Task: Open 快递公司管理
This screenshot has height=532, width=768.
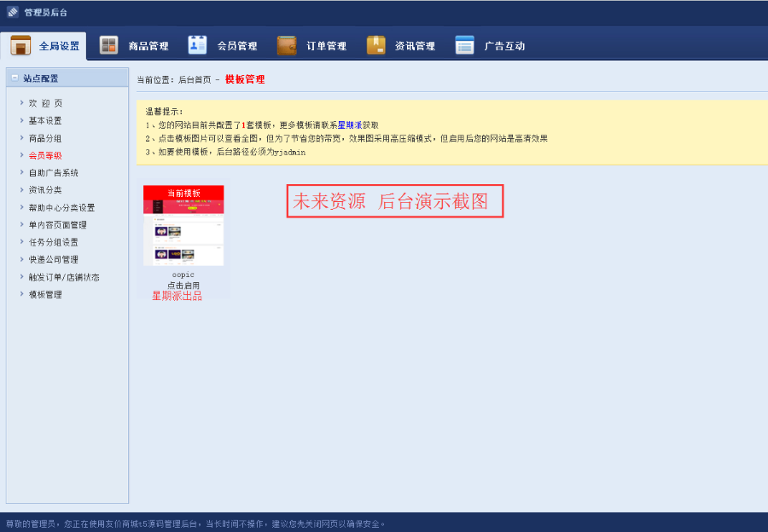Action: [54, 259]
